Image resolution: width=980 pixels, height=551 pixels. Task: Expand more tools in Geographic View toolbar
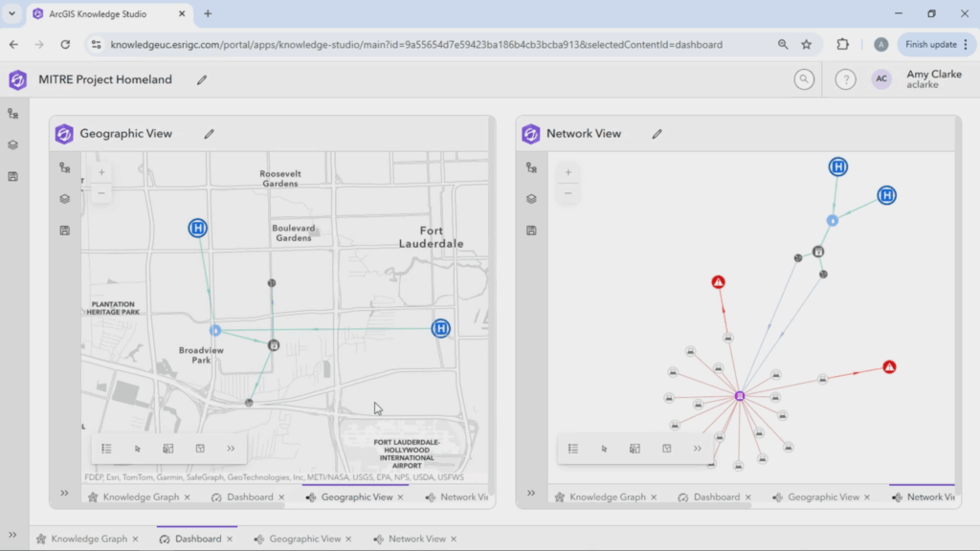pyautogui.click(x=231, y=448)
